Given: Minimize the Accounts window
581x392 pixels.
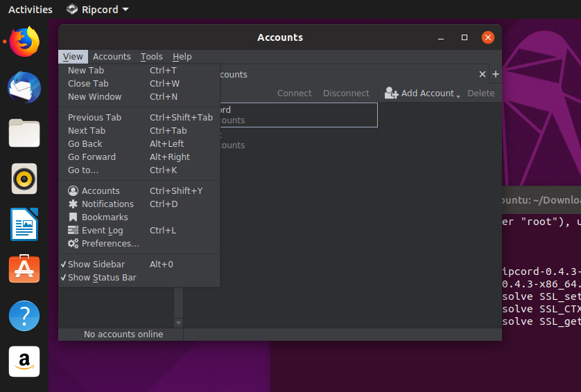Looking at the screenshot, I should (x=441, y=37).
